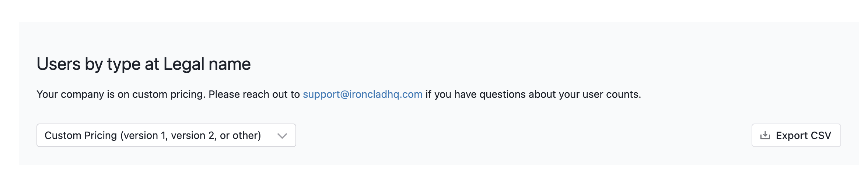The image size is (868, 175).
Task: Click the blank gray area under Export CSV
Action: click(x=796, y=156)
